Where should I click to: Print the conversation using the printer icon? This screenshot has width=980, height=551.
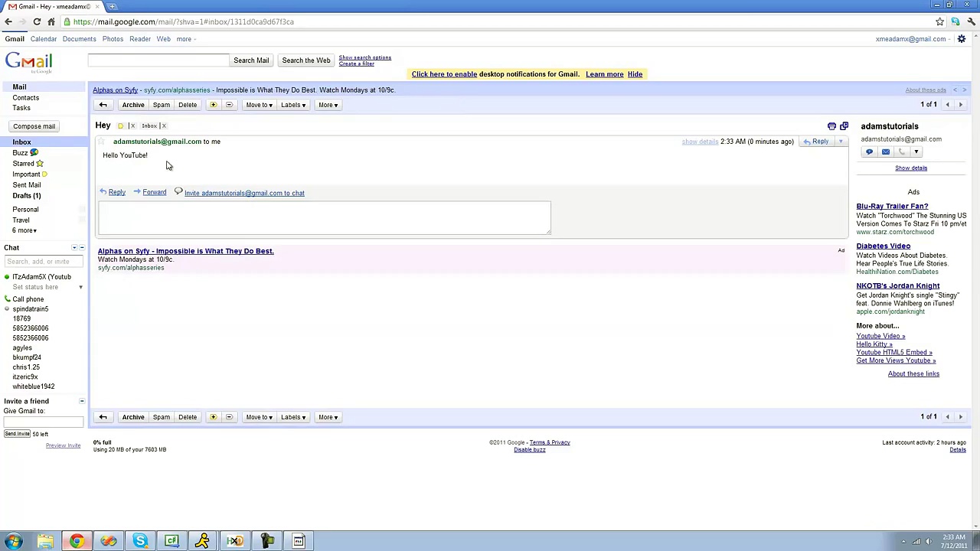point(831,126)
